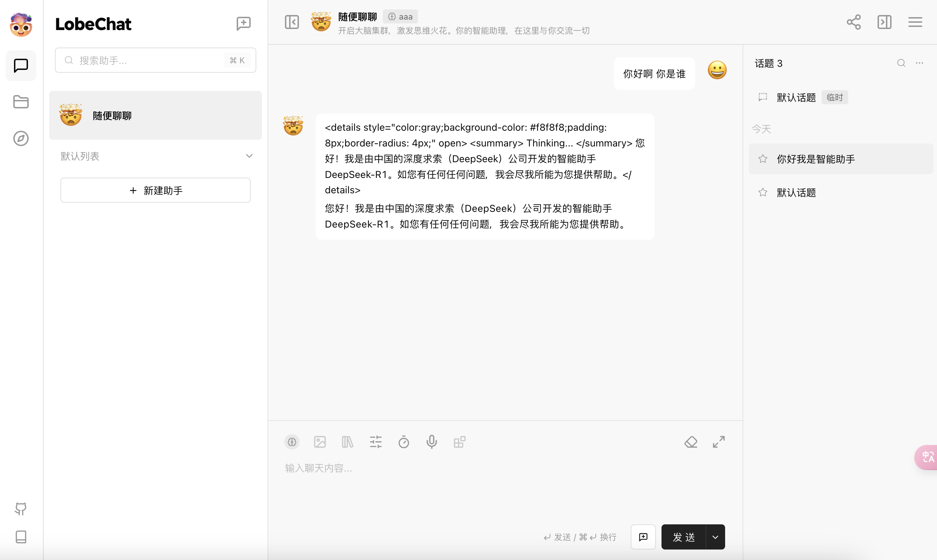Viewport: 937px width, 560px height.
Task: Click the image upload icon
Action: 320,442
